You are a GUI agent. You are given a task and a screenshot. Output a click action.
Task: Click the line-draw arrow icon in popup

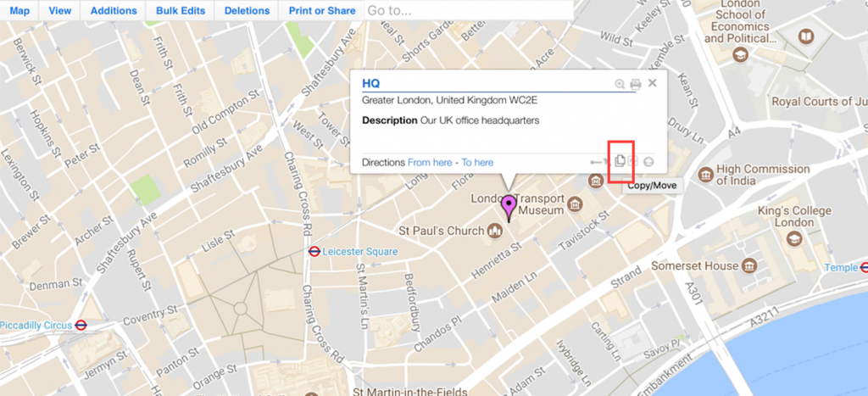[x=599, y=162]
